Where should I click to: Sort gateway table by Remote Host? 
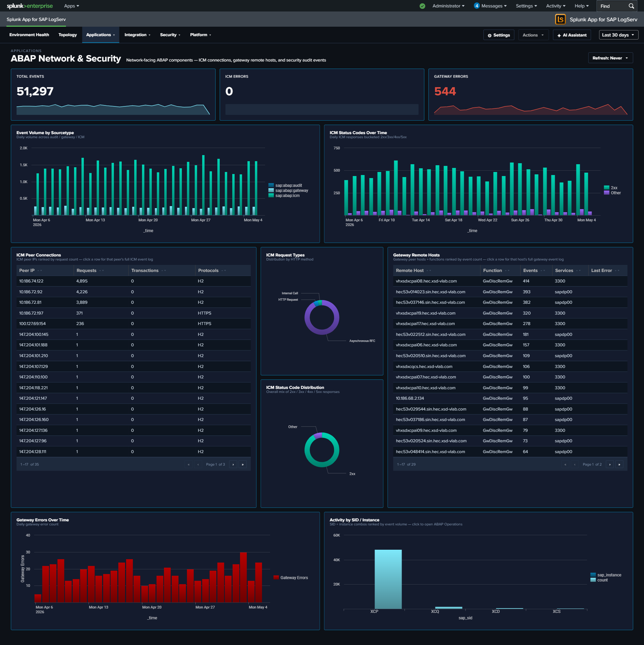pyautogui.click(x=436, y=270)
